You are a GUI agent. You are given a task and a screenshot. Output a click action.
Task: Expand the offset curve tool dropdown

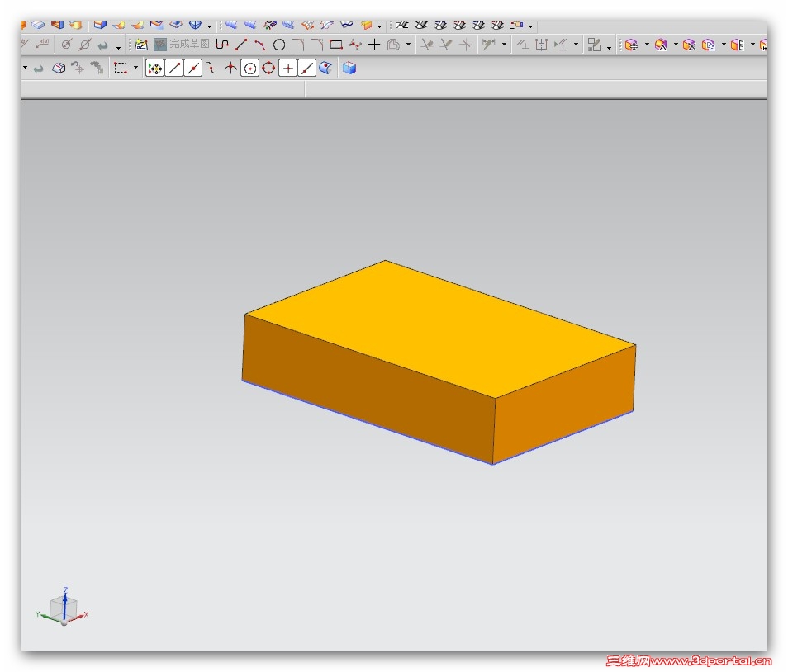point(408,45)
